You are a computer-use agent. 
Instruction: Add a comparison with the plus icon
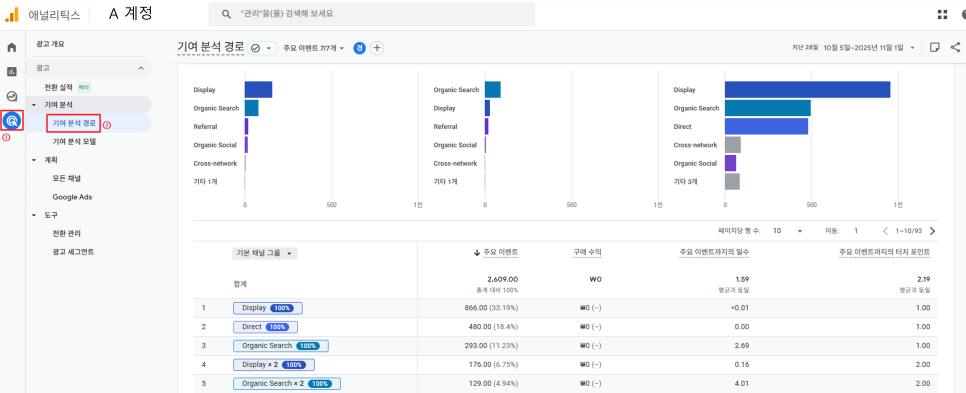377,48
